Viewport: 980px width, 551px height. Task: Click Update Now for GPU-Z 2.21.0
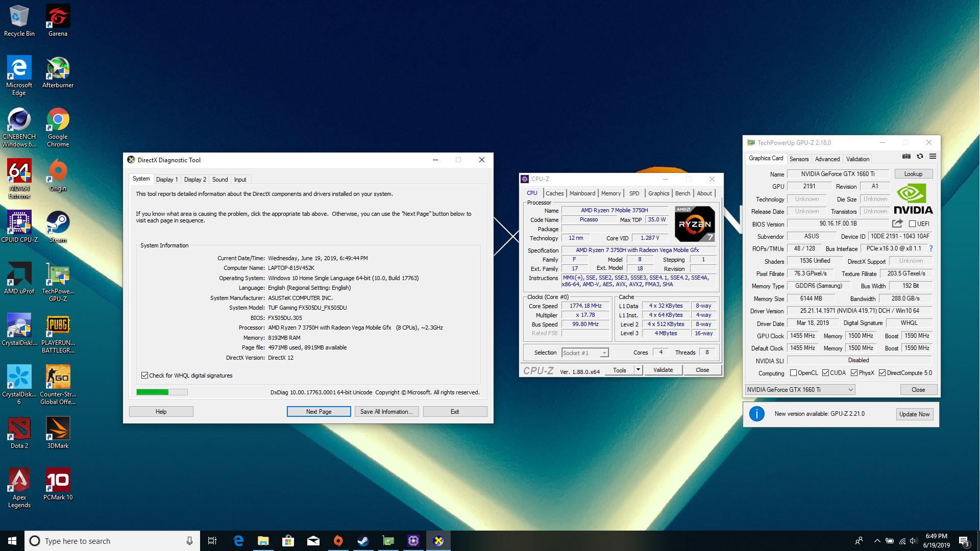tap(914, 414)
